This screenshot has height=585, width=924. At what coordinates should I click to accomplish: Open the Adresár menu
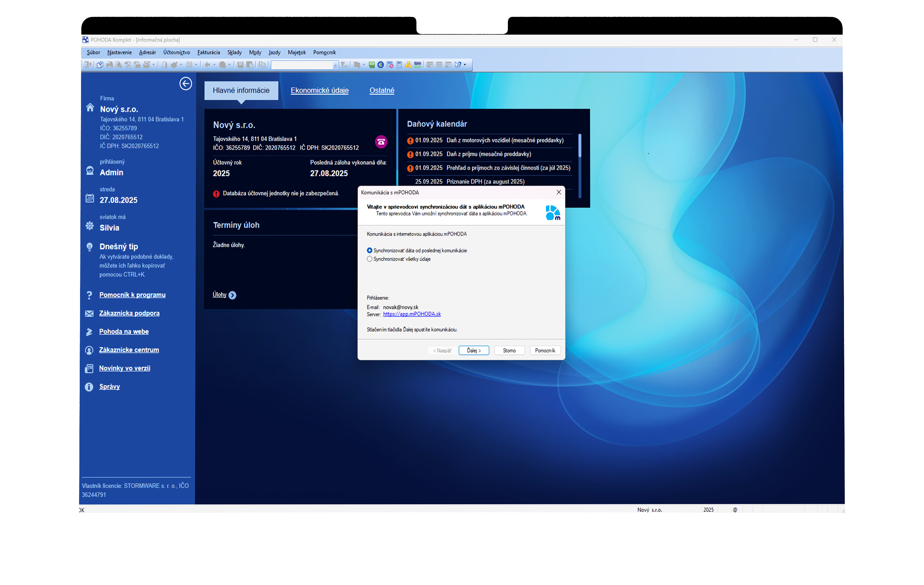[x=147, y=53]
